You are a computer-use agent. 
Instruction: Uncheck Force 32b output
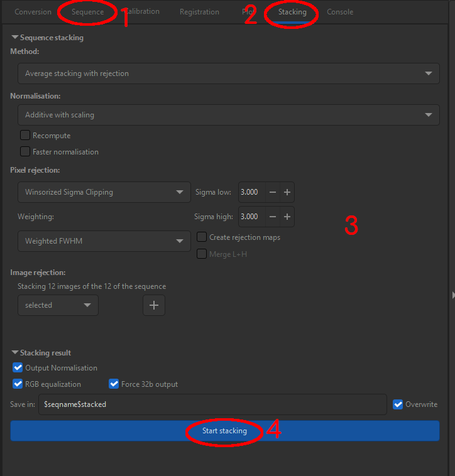[114, 384]
